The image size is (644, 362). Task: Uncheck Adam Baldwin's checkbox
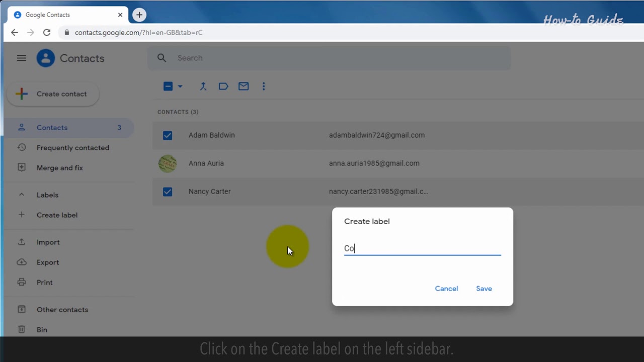168,135
